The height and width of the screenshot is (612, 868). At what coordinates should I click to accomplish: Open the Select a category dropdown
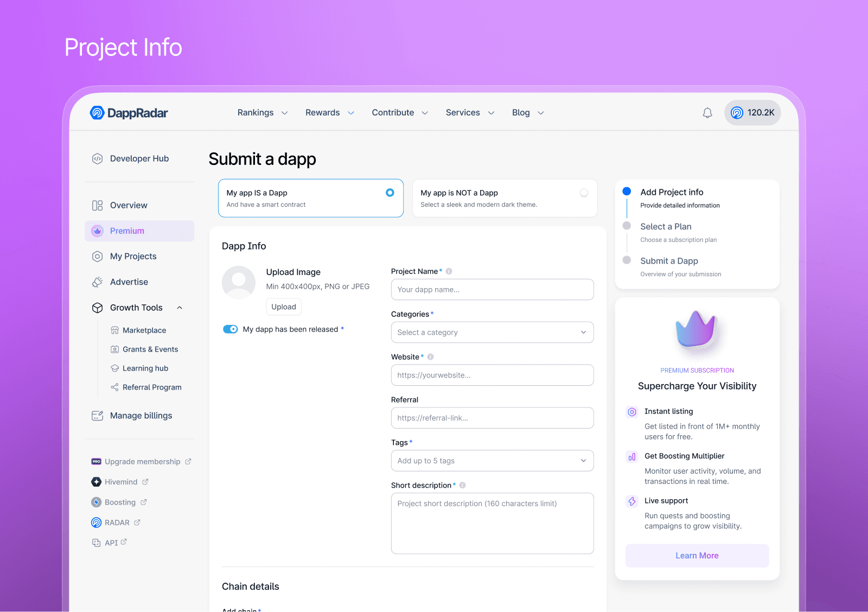tap(492, 333)
